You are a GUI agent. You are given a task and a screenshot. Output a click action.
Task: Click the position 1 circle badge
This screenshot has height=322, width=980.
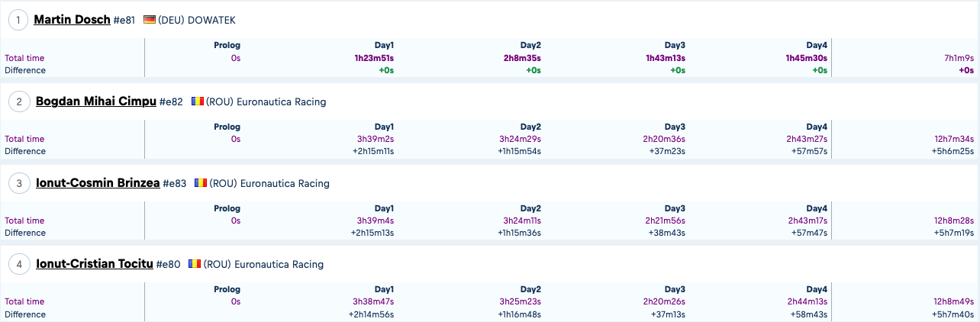[x=18, y=20]
